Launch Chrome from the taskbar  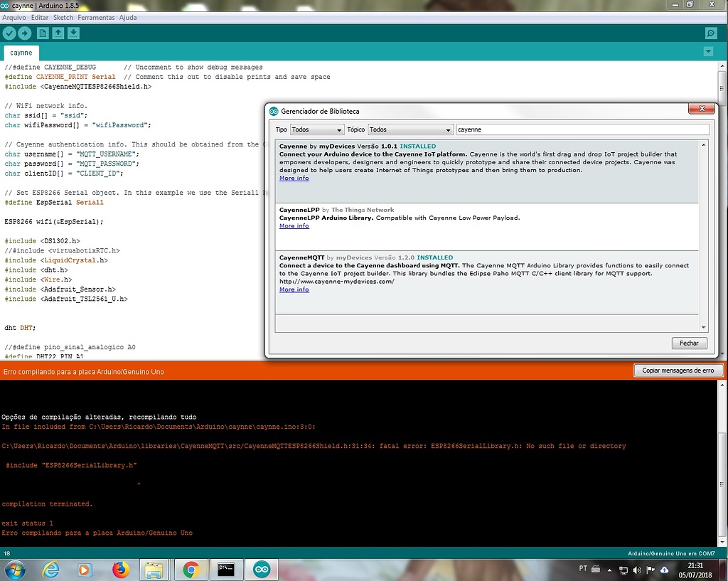tap(191, 569)
